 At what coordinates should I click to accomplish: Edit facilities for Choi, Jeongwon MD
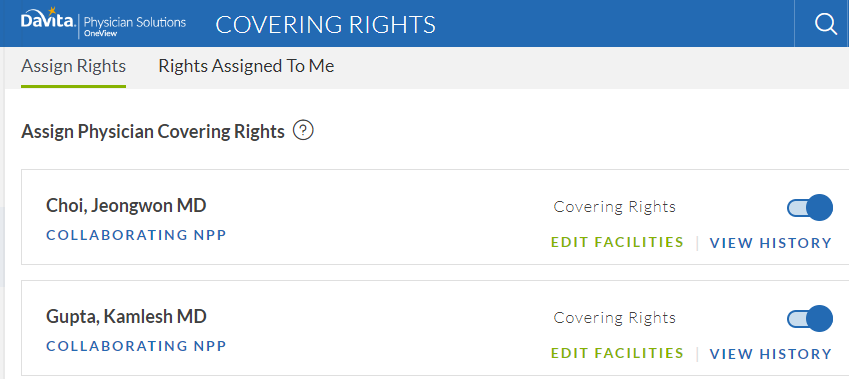pyautogui.click(x=617, y=242)
